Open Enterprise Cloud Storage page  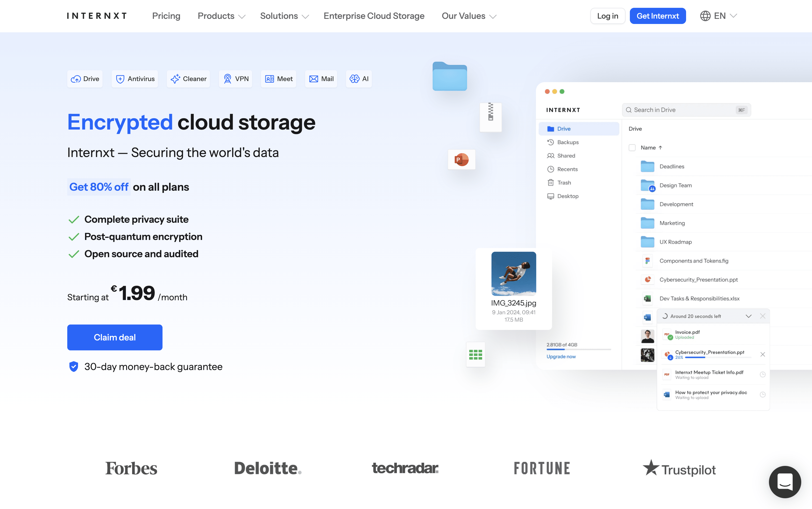click(x=374, y=16)
